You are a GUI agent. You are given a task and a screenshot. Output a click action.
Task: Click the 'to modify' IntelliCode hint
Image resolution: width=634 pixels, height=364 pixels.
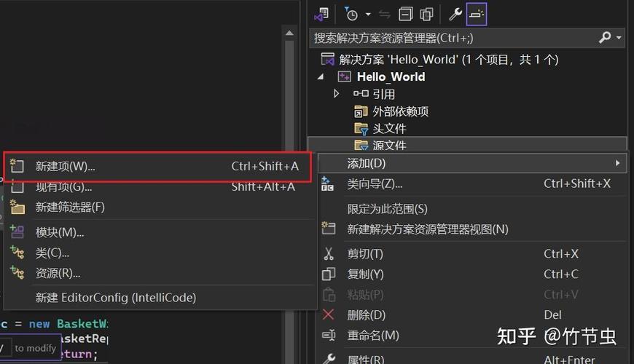click(35, 348)
